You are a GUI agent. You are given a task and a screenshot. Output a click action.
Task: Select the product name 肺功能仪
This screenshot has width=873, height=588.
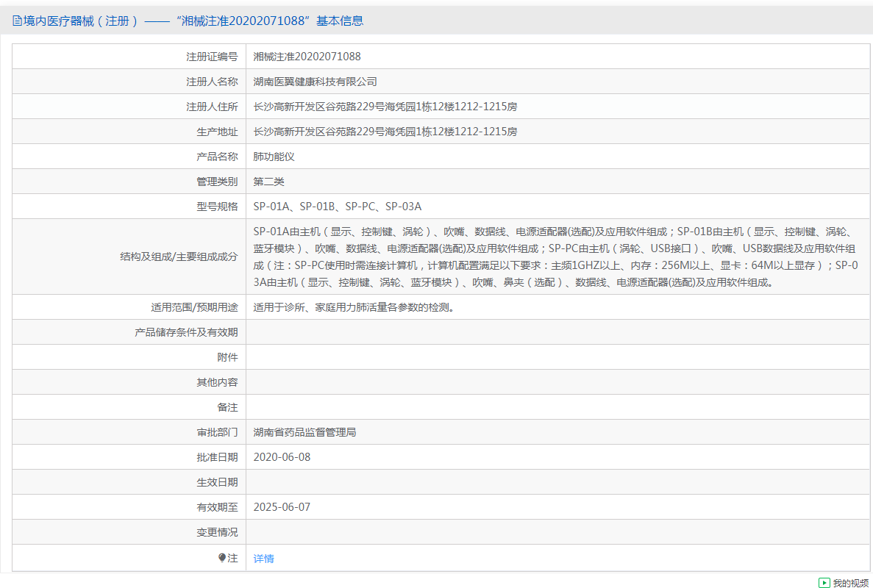[274, 157]
